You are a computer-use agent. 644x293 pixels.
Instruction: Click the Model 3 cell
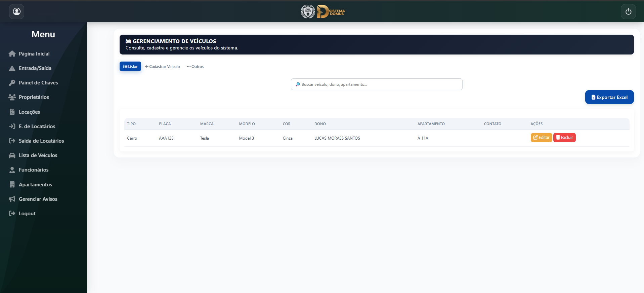(x=247, y=138)
